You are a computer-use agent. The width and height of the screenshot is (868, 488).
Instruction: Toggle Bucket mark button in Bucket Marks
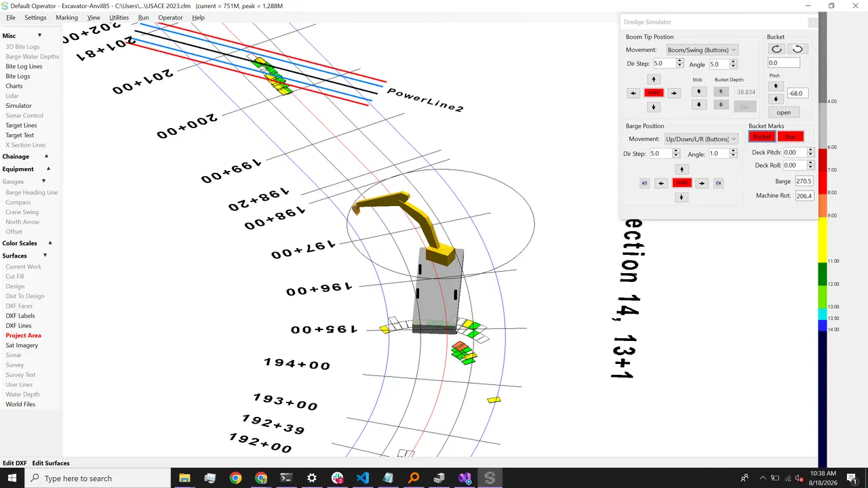click(x=762, y=137)
